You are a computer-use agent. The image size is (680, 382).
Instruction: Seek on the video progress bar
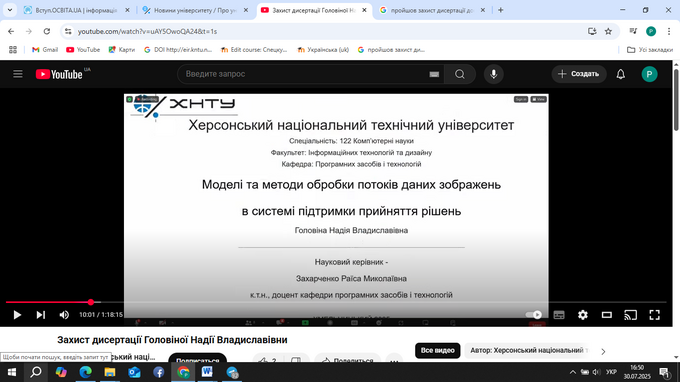[x=336, y=302]
